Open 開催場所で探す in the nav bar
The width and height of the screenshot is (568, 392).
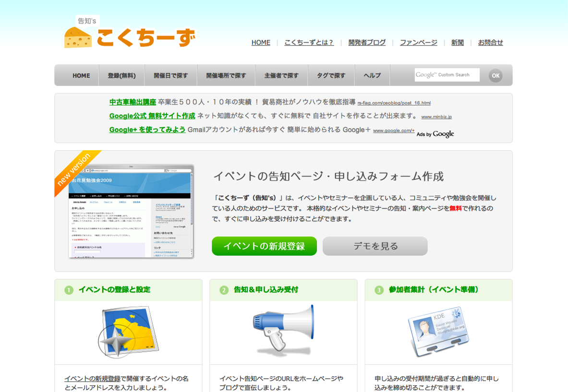tap(226, 75)
